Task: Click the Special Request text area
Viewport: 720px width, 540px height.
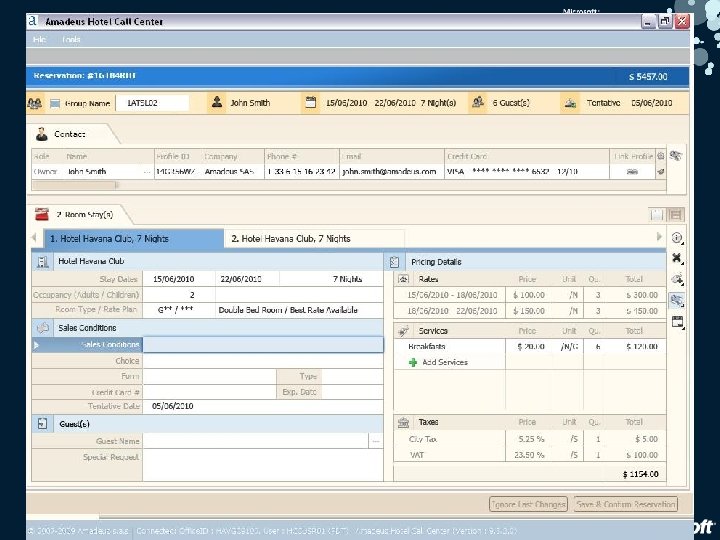Action: [263, 465]
